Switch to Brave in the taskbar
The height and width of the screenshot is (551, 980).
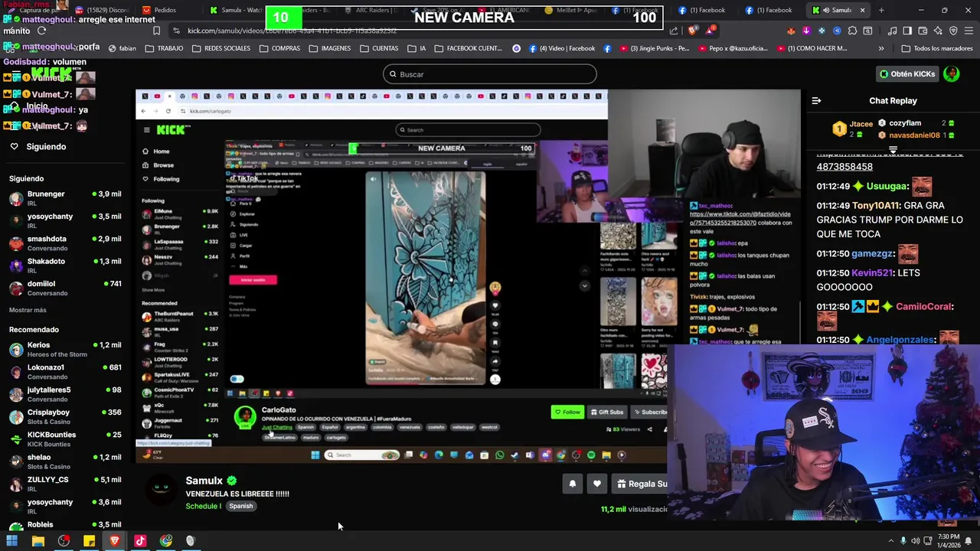tap(115, 541)
